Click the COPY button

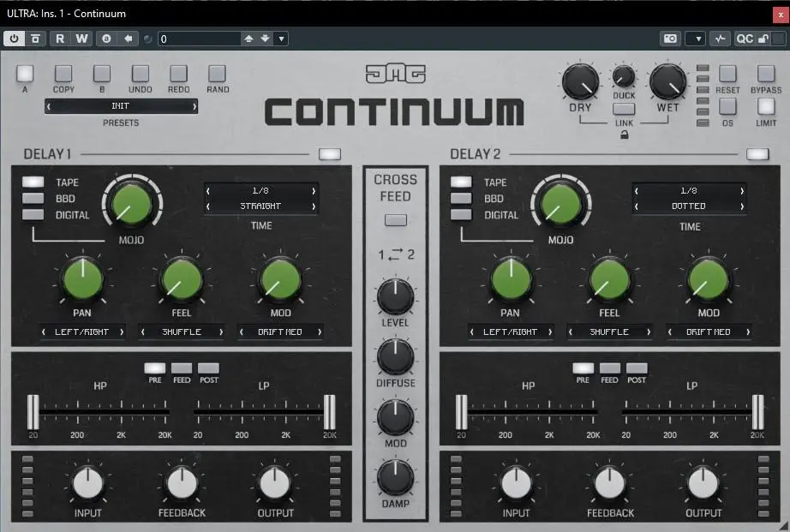click(63, 74)
